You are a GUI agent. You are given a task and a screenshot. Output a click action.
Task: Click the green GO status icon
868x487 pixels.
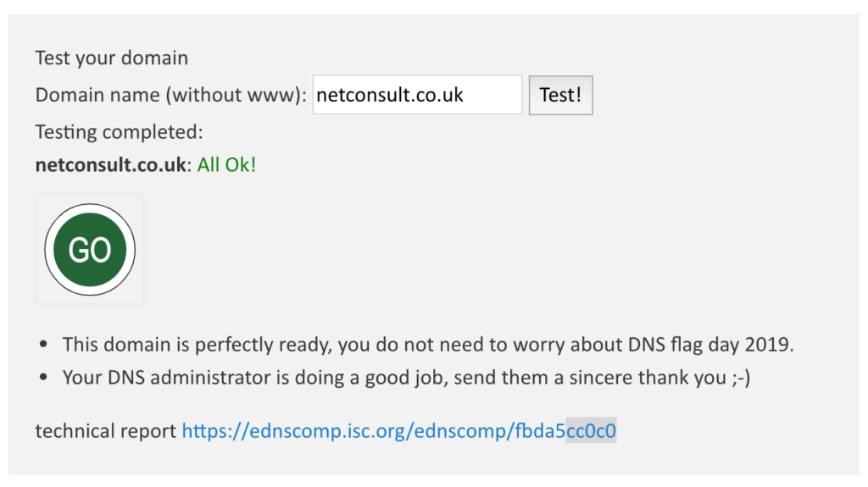tap(90, 250)
